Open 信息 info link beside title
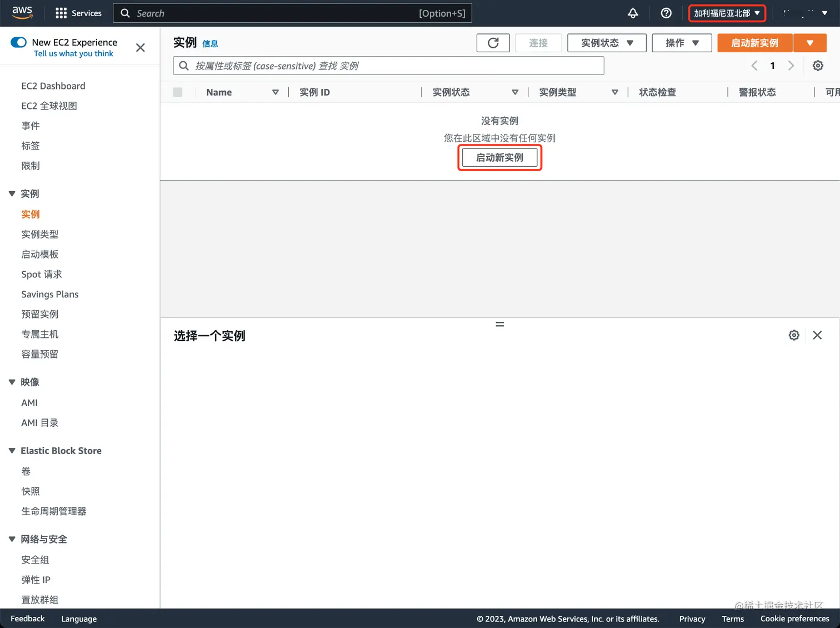840x628 pixels. point(210,43)
